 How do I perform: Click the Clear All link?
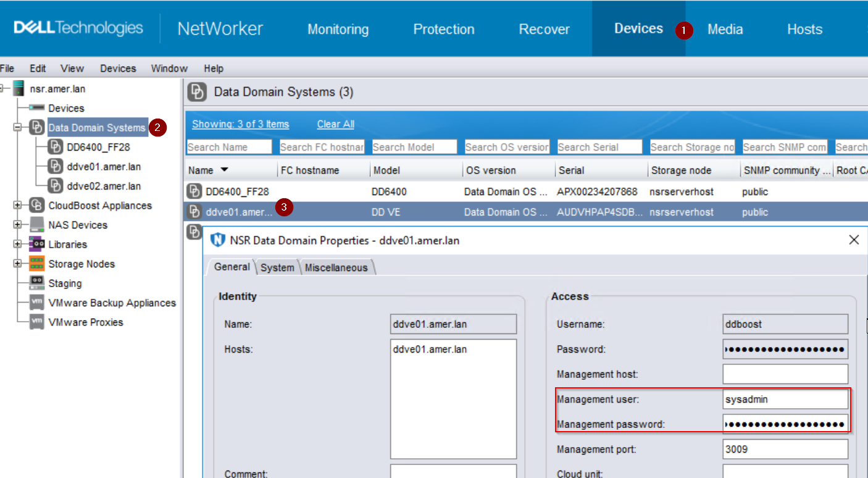click(336, 124)
